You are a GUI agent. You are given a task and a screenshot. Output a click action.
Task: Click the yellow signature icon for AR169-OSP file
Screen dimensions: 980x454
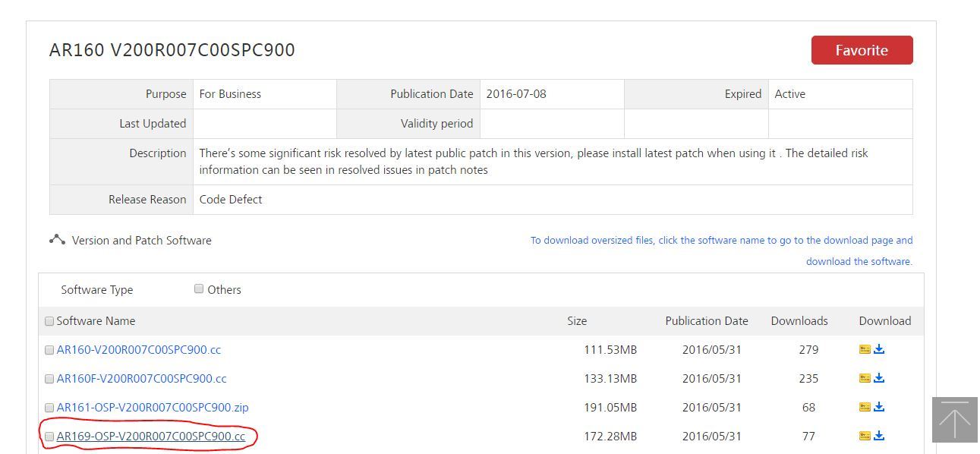(865, 436)
